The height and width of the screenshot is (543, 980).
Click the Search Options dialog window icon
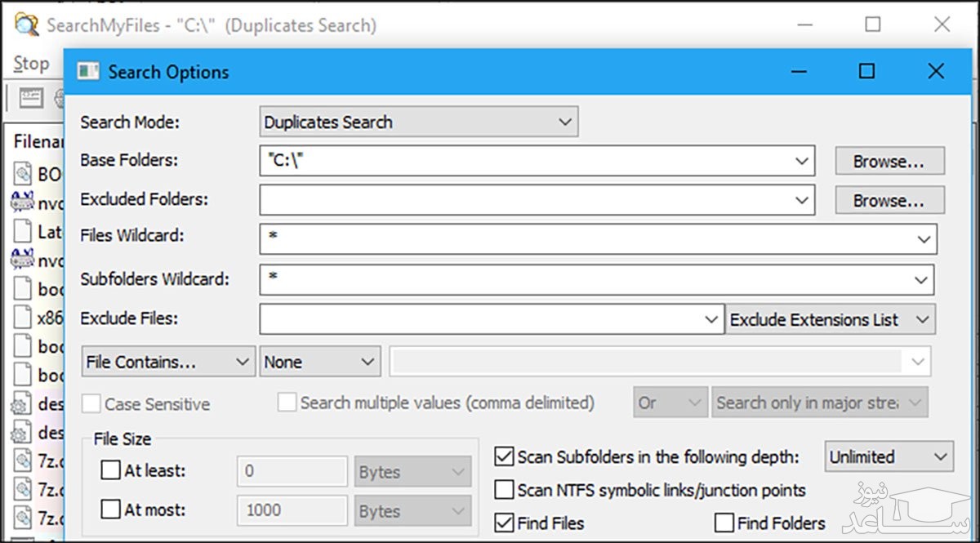click(x=88, y=72)
